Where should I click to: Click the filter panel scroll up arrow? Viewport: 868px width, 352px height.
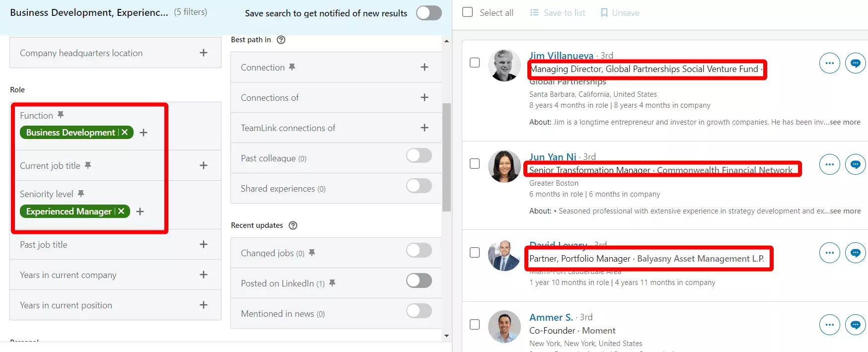pos(446,41)
